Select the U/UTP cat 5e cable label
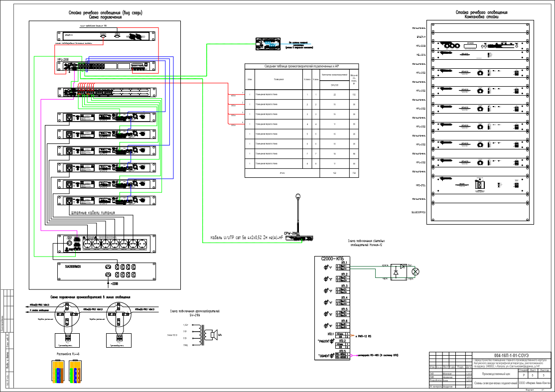 247,238
